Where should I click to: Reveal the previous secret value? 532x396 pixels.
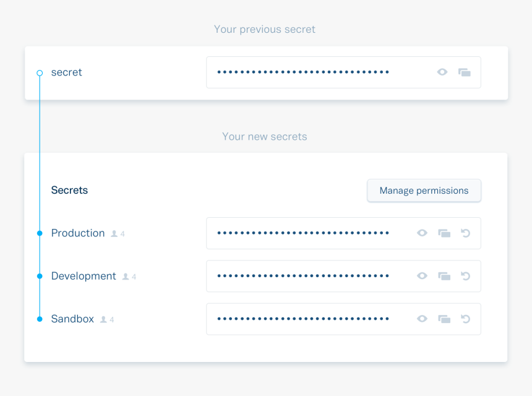point(442,72)
